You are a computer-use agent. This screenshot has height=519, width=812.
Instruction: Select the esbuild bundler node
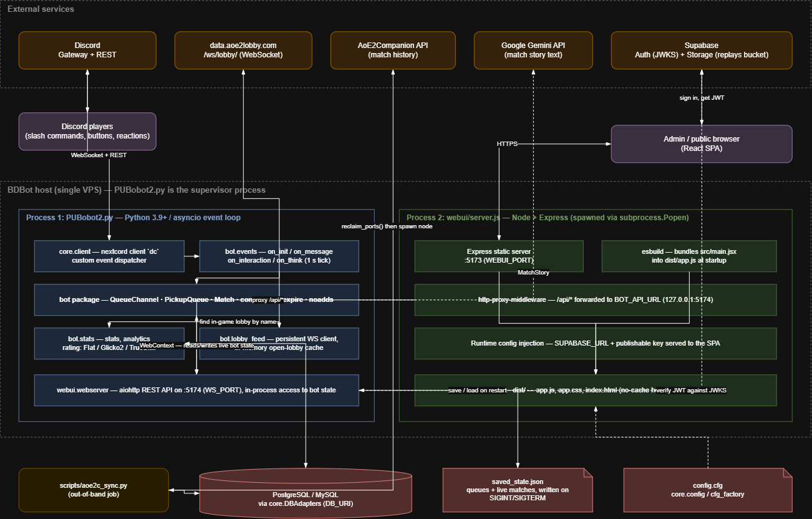coord(689,256)
